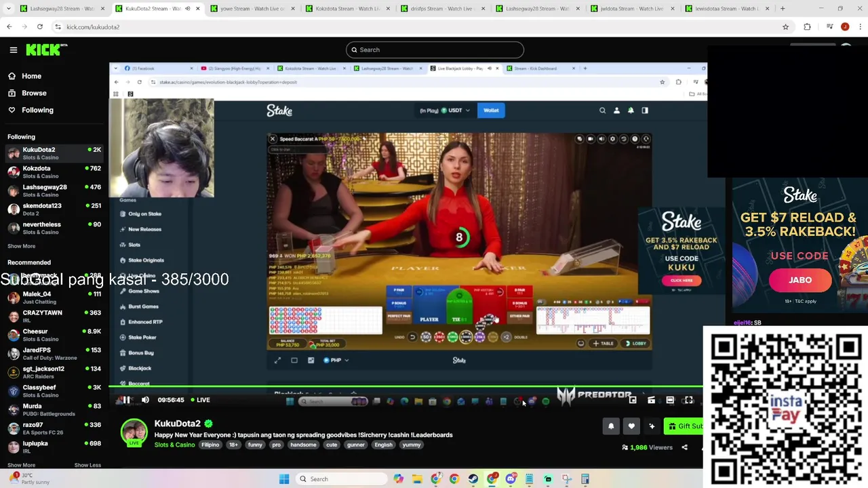Go back in the browser
Screen dimensions: 868x488
pos(9,26)
